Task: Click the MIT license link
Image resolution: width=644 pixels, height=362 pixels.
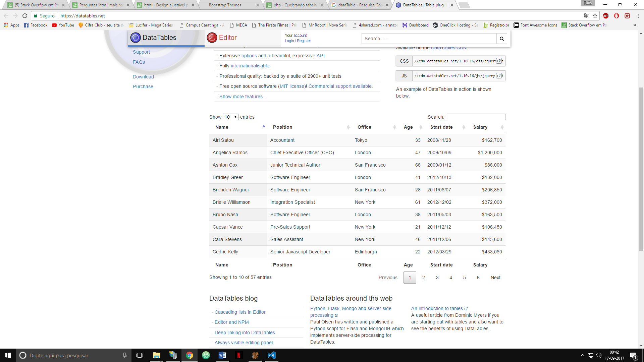Action: tap(292, 86)
